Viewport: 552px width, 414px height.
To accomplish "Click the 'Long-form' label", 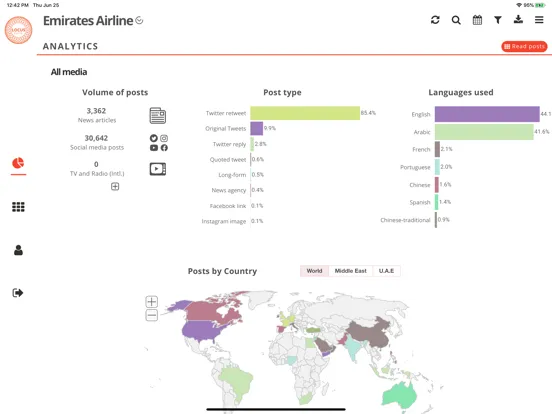I will [x=232, y=175].
